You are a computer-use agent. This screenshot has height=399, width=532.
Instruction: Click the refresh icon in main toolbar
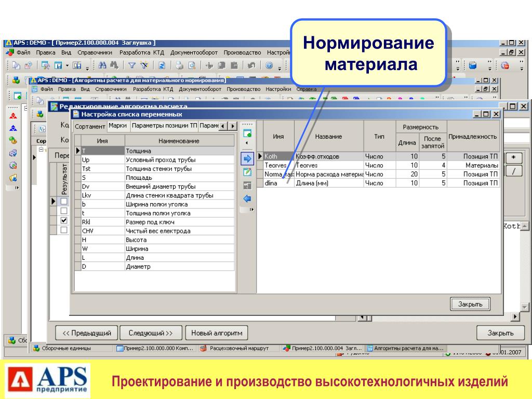[162, 65]
